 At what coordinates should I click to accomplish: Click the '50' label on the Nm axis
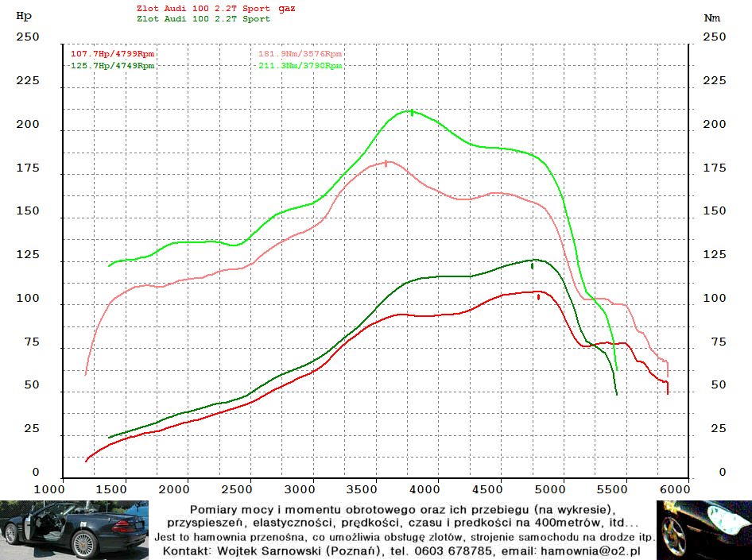point(719,384)
